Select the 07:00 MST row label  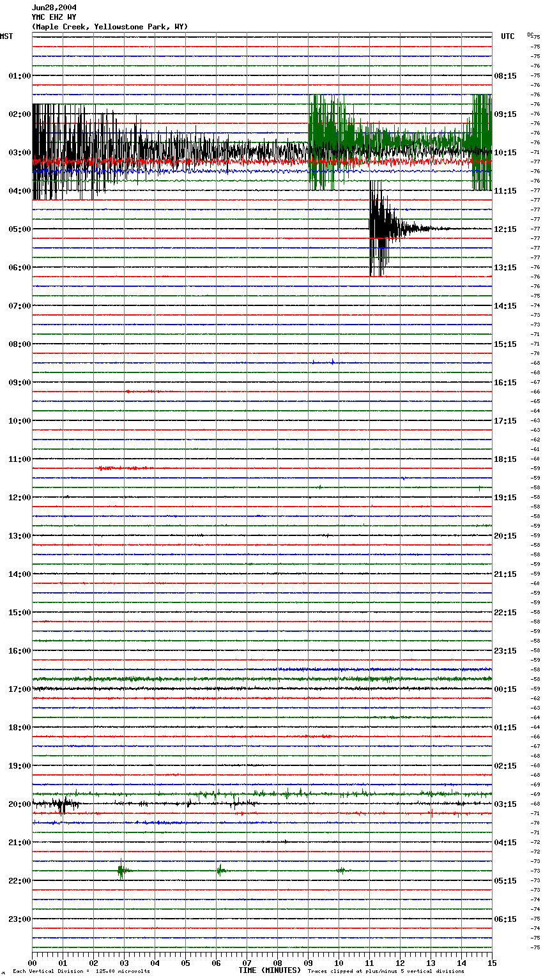20,305
